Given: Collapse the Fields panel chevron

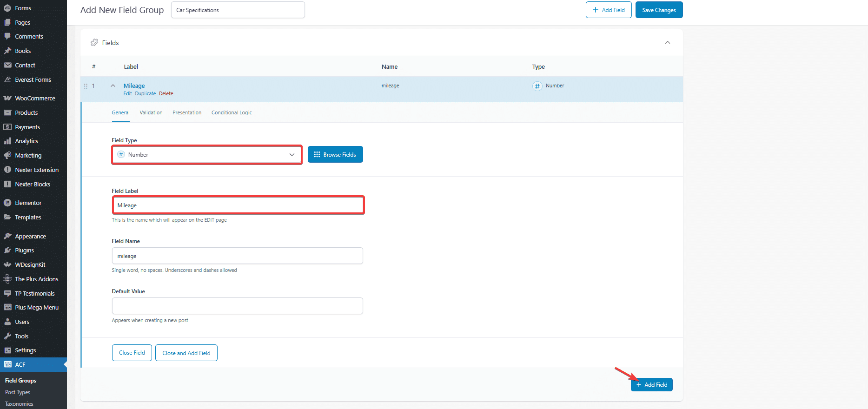Looking at the screenshot, I should tap(667, 42).
